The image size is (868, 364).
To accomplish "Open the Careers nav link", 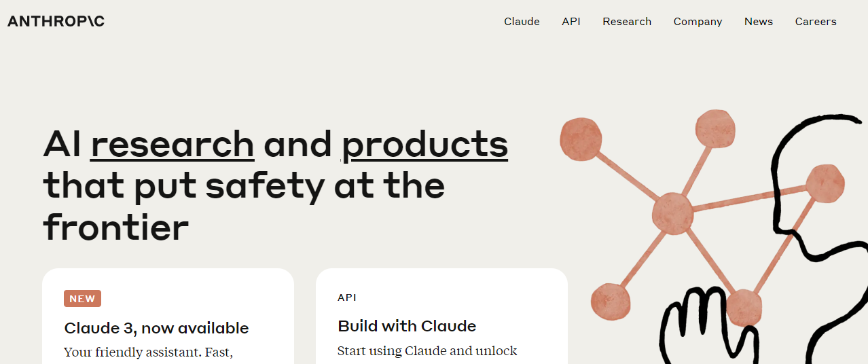I will 816,22.
